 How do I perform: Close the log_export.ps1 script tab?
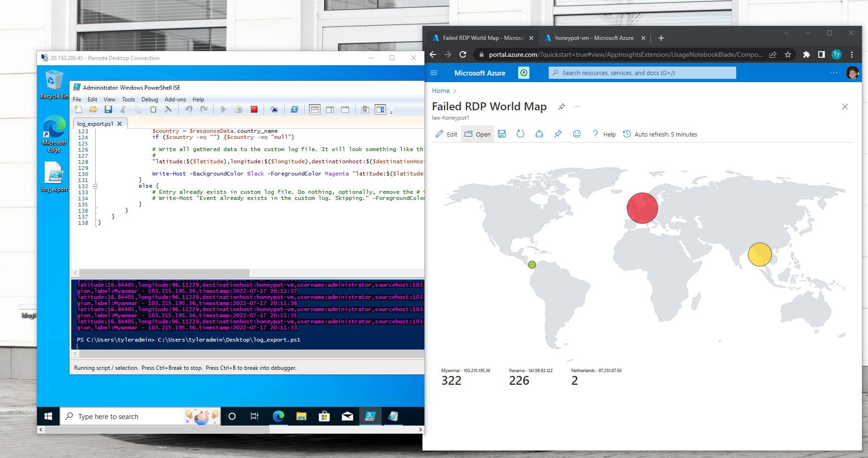pyautogui.click(x=120, y=124)
